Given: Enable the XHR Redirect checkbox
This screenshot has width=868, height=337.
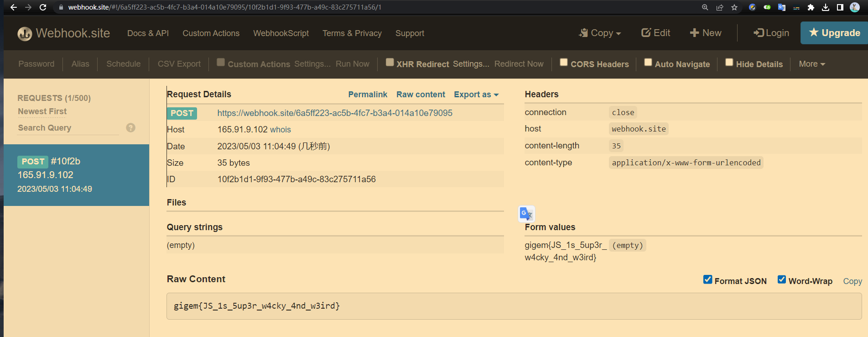Looking at the screenshot, I should coord(390,63).
